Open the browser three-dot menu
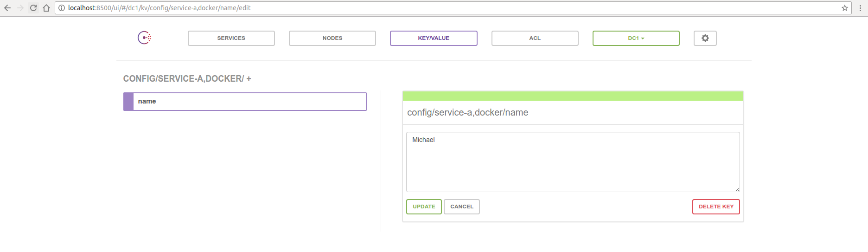 pyautogui.click(x=860, y=8)
